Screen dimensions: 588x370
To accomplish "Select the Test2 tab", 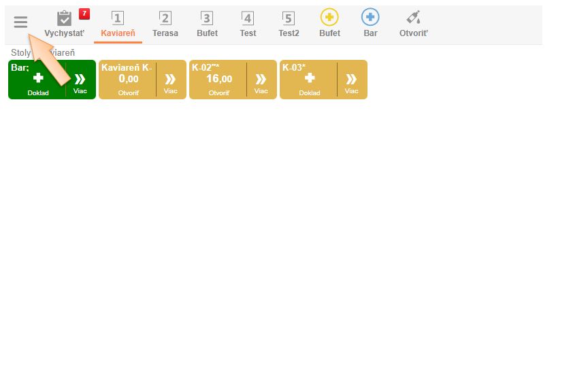I will coord(289,24).
